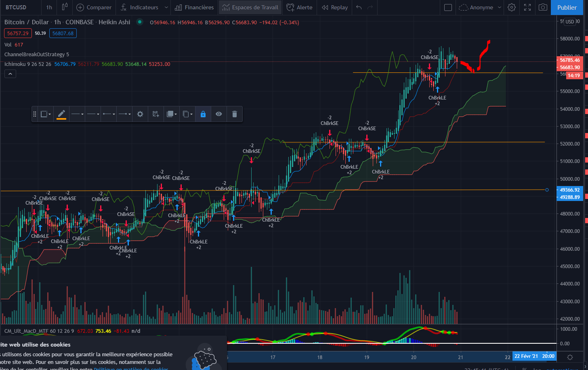Click the Comparer button
This screenshot has height=370, width=588.
[x=94, y=7]
